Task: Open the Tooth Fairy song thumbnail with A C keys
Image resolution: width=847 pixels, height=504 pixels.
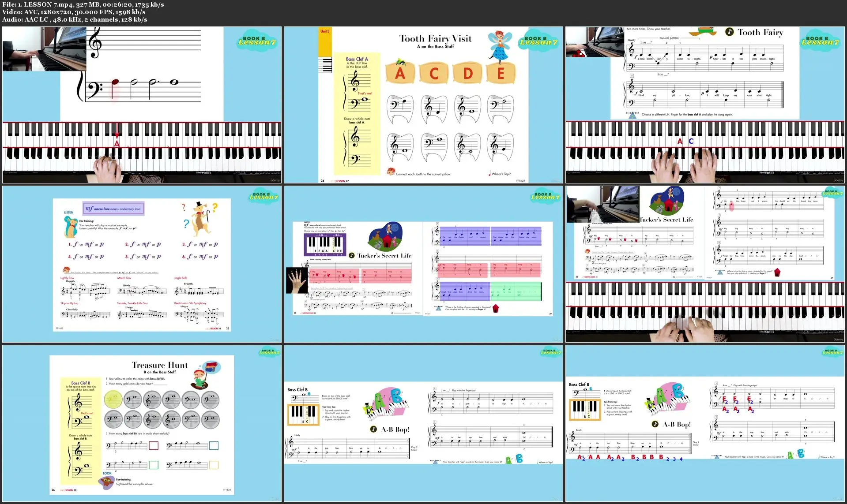Action: click(705, 105)
